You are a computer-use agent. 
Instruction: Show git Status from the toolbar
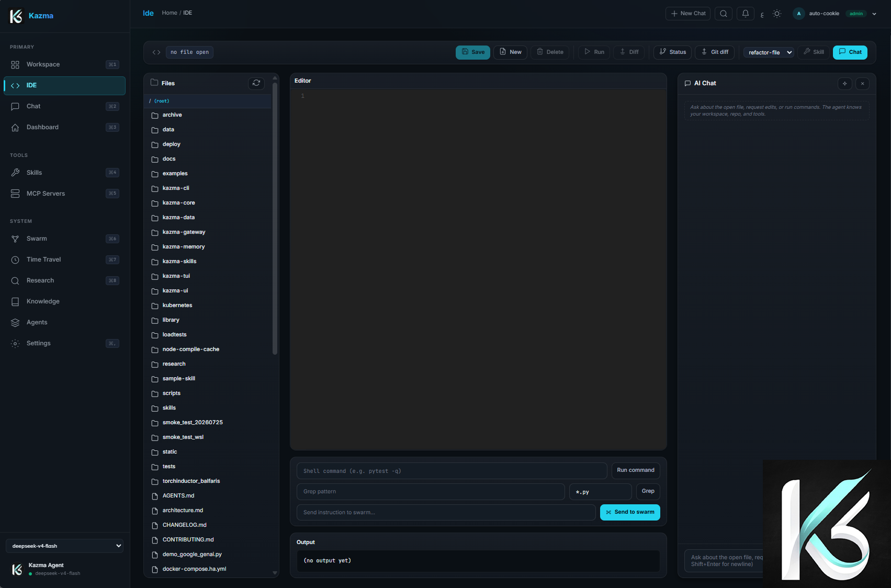click(x=673, y=52)
